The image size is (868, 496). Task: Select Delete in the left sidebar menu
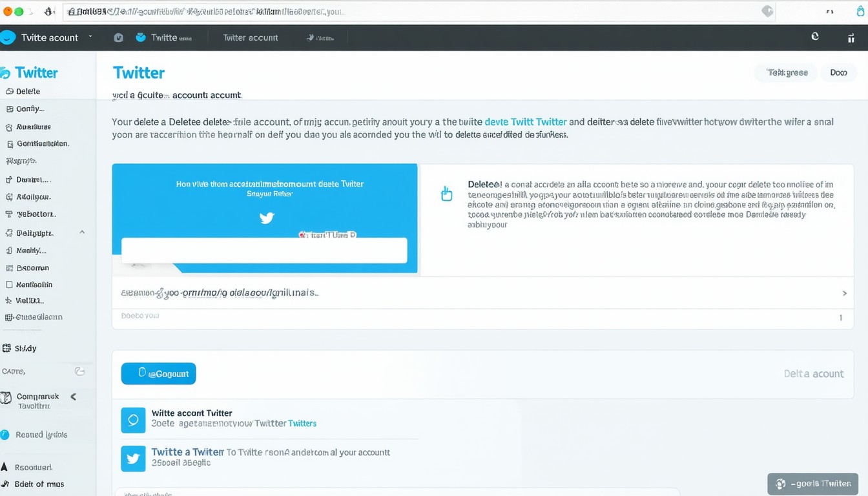pos(28,91)
